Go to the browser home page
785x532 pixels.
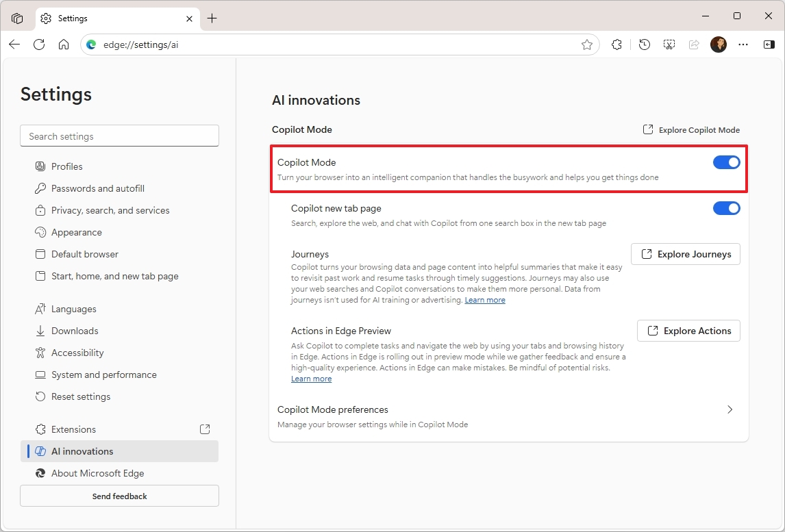[x=64, y=44]
